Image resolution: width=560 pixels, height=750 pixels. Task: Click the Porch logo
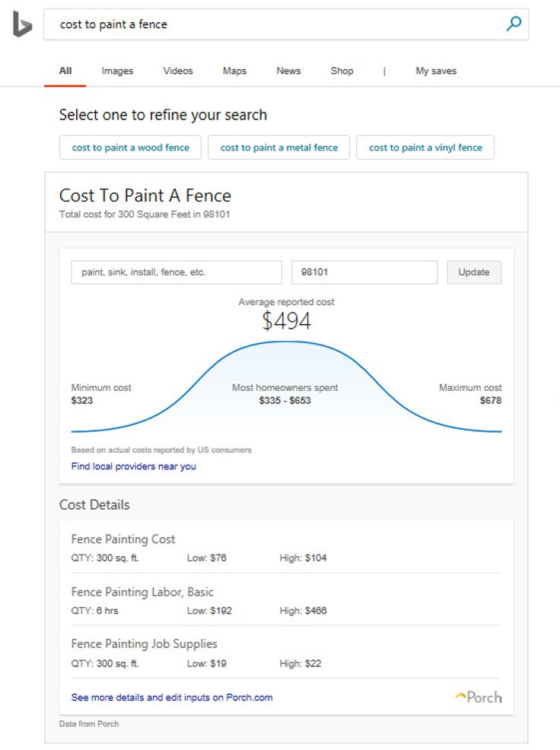(479, 696)
